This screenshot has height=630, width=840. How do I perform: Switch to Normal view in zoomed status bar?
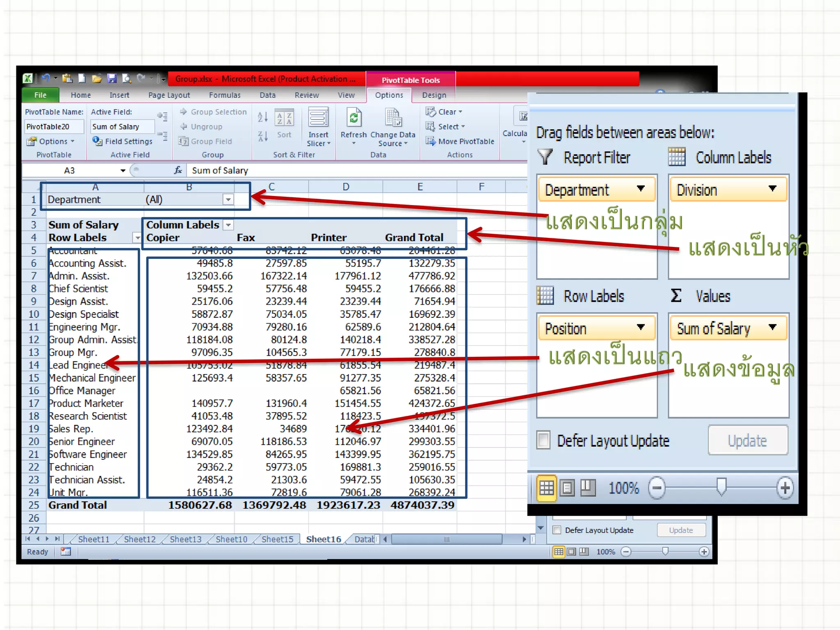[546, 488]
